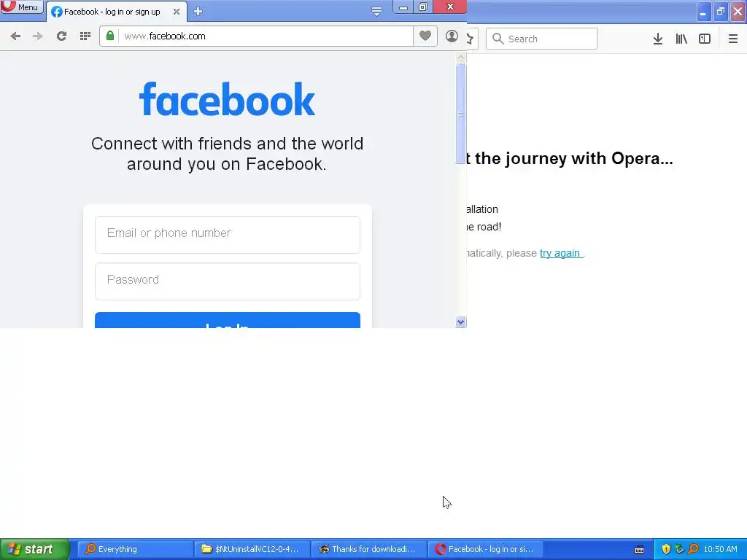Open Opera's tab menu icon
Screen dimensions: 747x560
[376, 11]
